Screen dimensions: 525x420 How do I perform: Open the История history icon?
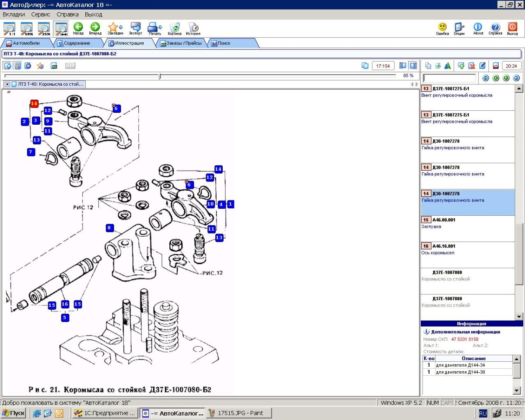pos(193,28)
